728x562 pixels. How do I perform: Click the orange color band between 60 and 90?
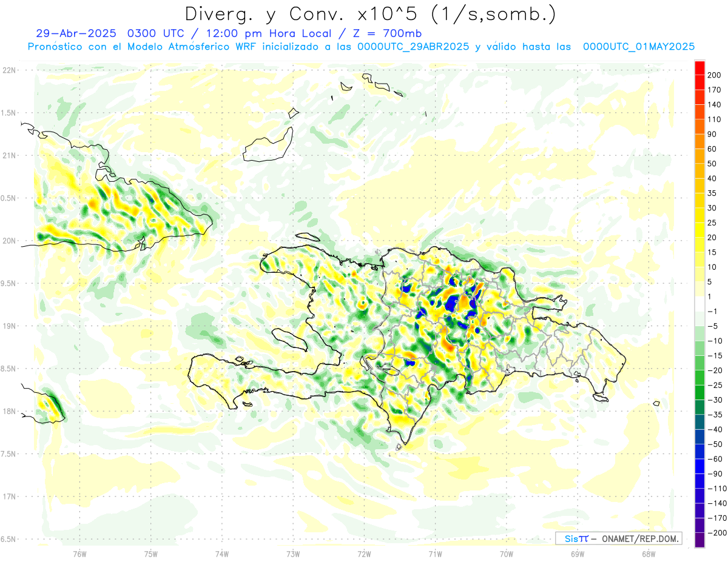coord(699,142)
